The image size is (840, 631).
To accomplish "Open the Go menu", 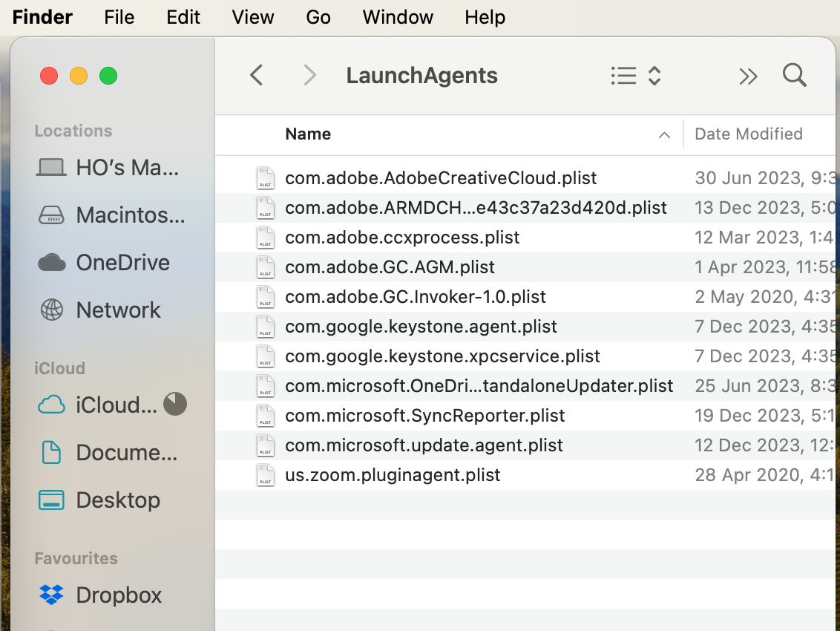I will pyautogui.click(x=318, y=17).
